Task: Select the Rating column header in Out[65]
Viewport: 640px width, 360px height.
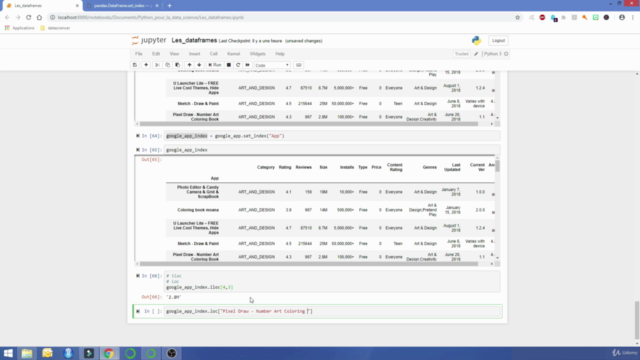Action: click(285, 167)
